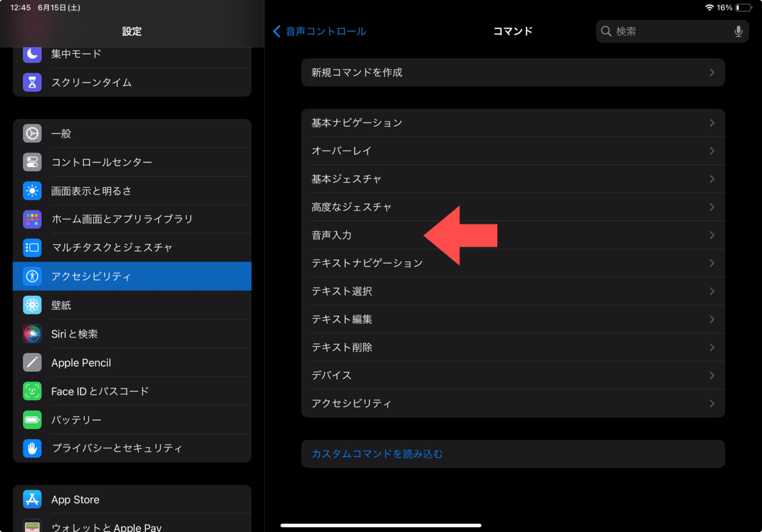Select App Store label
This screenshot has height=532, width=762.
[76, 500]
